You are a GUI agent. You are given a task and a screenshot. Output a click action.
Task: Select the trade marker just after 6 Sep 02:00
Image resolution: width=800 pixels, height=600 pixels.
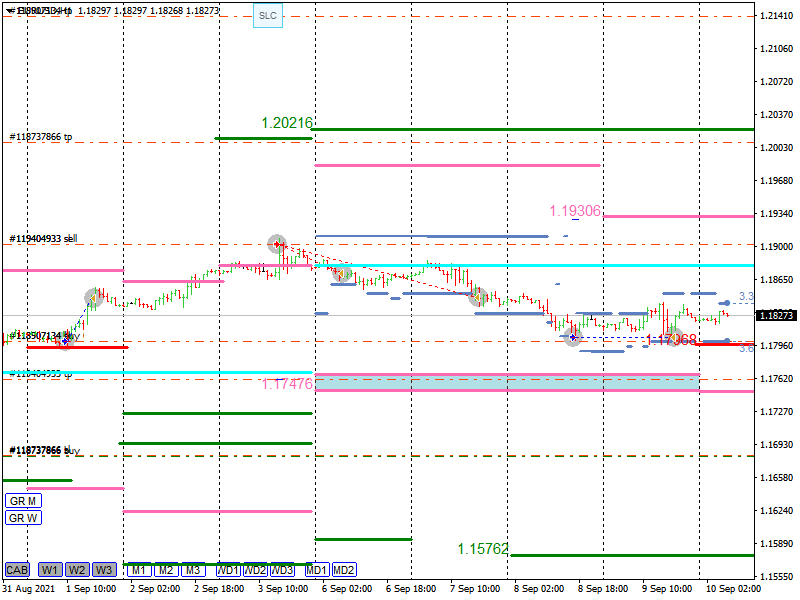(343, 273)
